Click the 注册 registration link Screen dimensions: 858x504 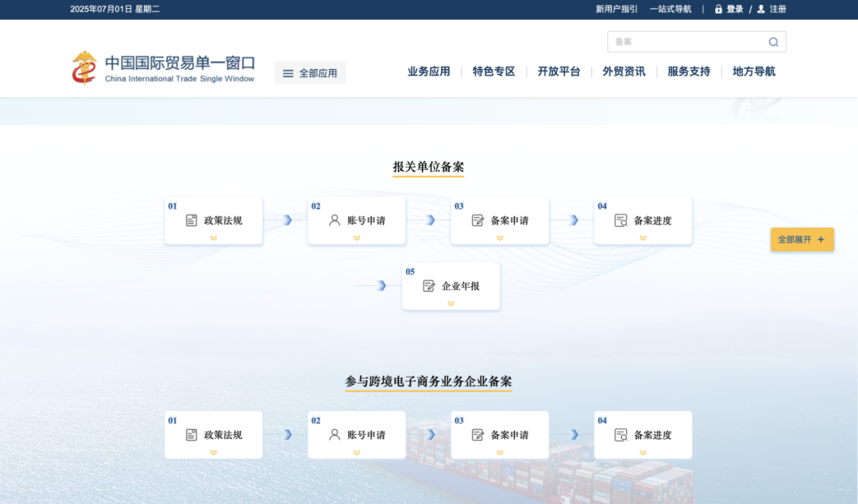tap(777, 9)
